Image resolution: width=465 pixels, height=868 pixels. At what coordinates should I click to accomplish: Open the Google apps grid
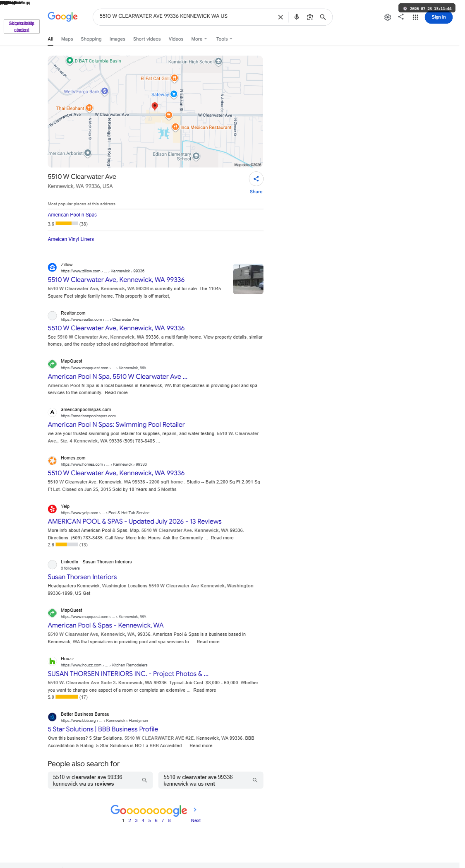(415, 17)
